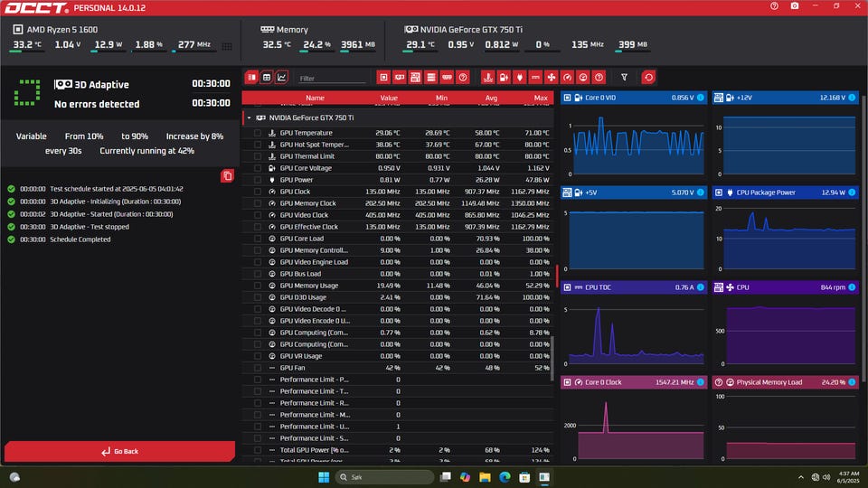Image resolution: width=868 pixels, height=488 pixels.
Task: Filter sensors by power plug type
Action: [519, 78]
